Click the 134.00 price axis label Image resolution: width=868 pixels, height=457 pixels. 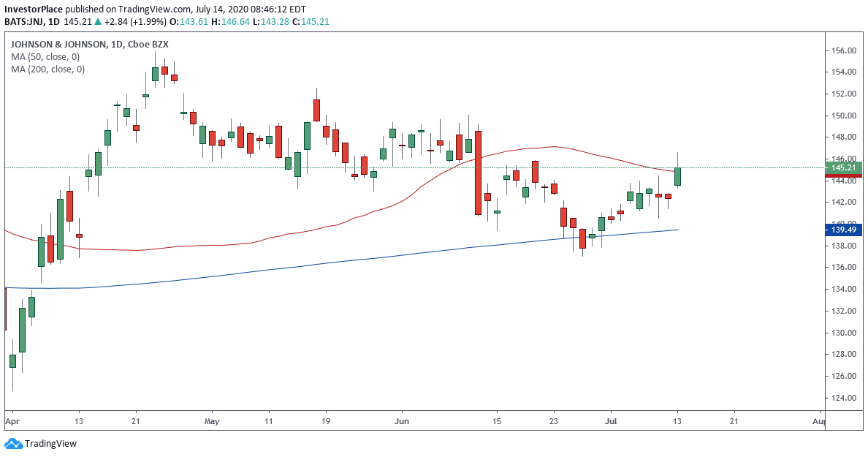[844, 289]
